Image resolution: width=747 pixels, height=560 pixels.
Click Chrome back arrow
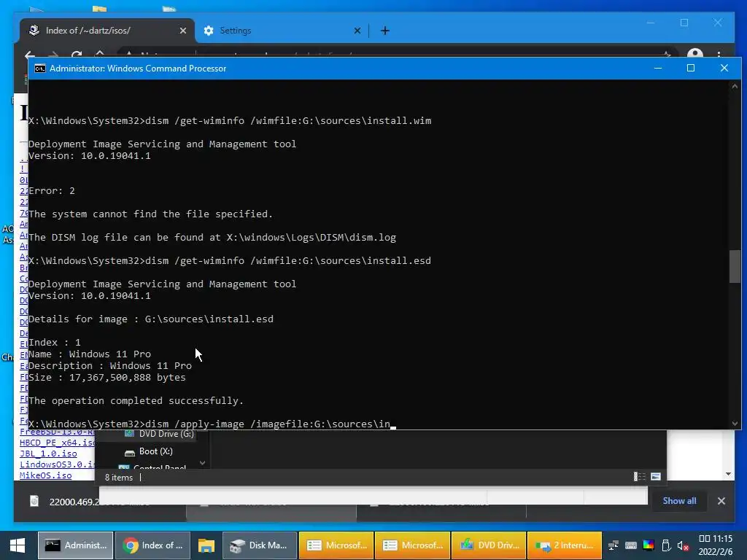pyautogui.click(x=29, y=55)
